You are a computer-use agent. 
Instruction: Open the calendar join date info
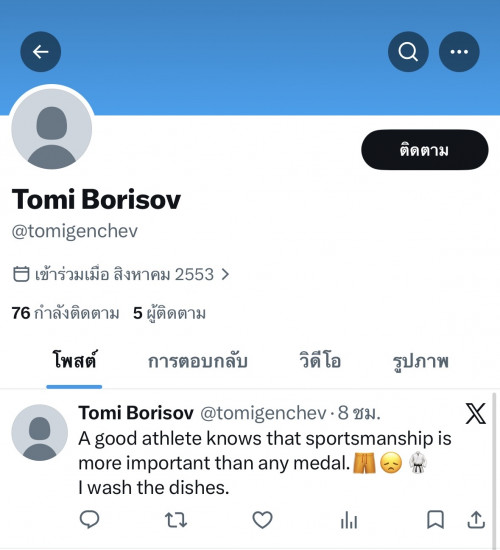point(21,274)
